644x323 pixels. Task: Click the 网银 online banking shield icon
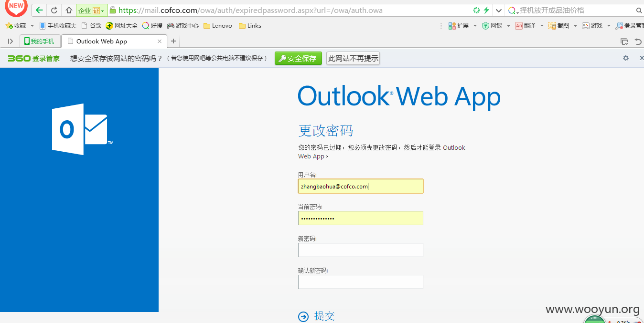(x=485, y=26)
